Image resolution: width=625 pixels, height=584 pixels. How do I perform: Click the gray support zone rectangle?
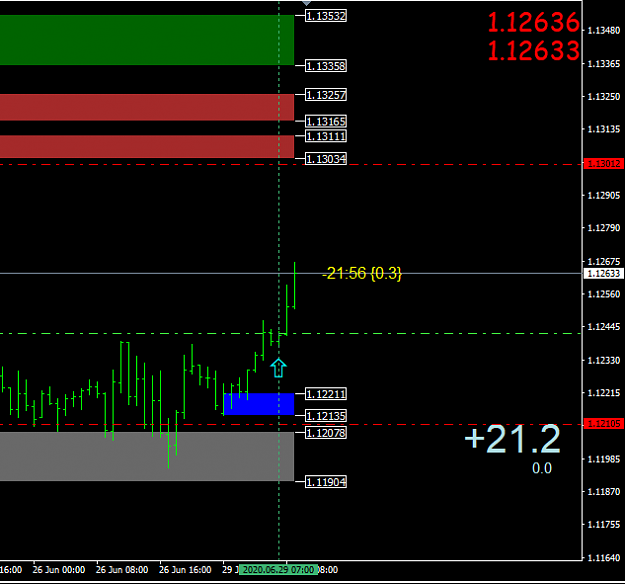(147, 456)
